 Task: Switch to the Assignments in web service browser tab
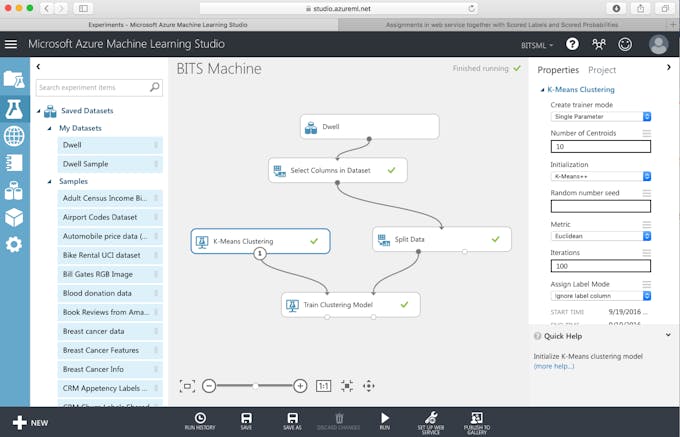(502, 25)
